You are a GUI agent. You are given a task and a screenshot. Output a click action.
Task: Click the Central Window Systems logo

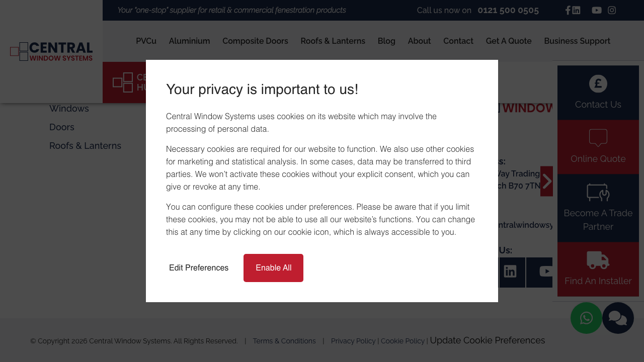coord(51,51)
